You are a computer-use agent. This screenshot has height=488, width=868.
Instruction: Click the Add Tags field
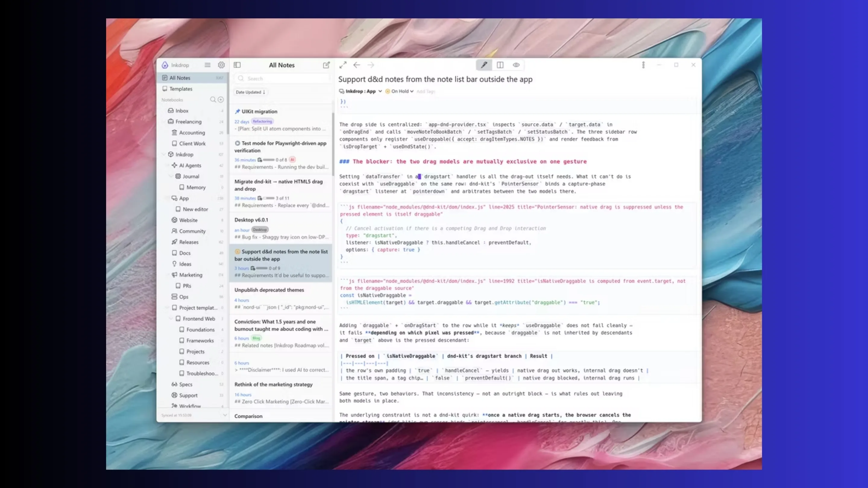point(426,91)
